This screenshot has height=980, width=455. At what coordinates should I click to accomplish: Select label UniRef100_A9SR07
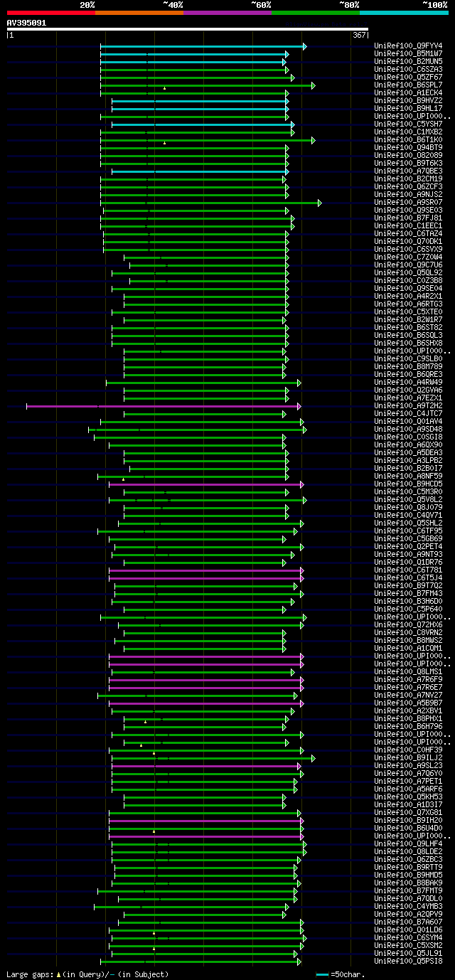click(408, 203)
